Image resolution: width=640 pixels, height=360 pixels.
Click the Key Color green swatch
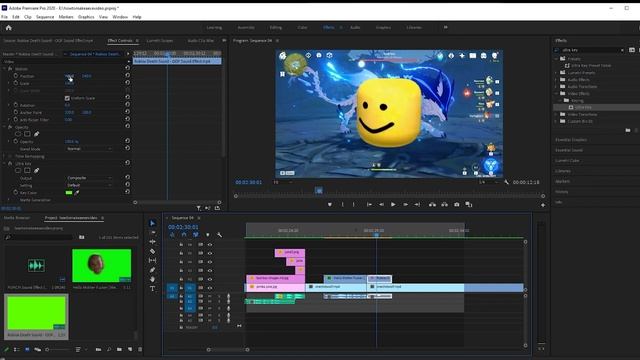coord(69,193)
